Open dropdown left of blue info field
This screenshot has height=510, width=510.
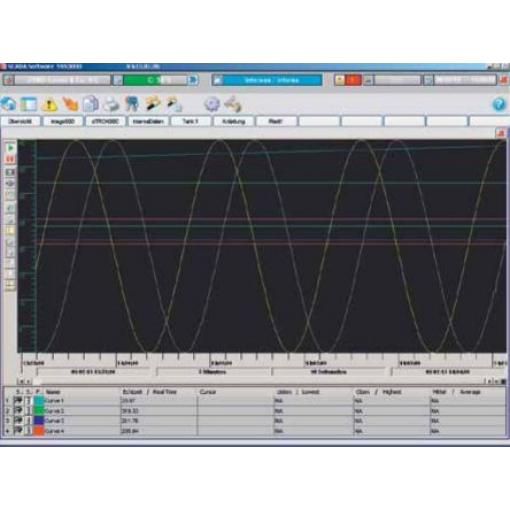click(x=218, y=80)
